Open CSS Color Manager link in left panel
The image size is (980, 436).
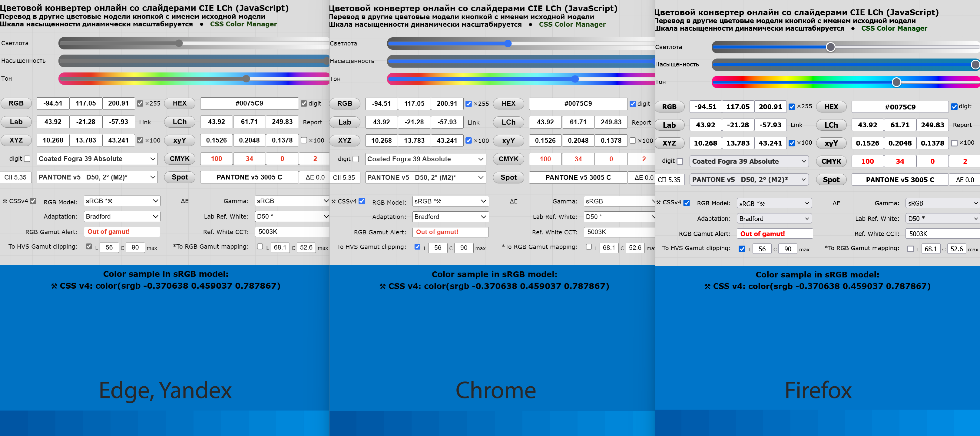(243, 24)
